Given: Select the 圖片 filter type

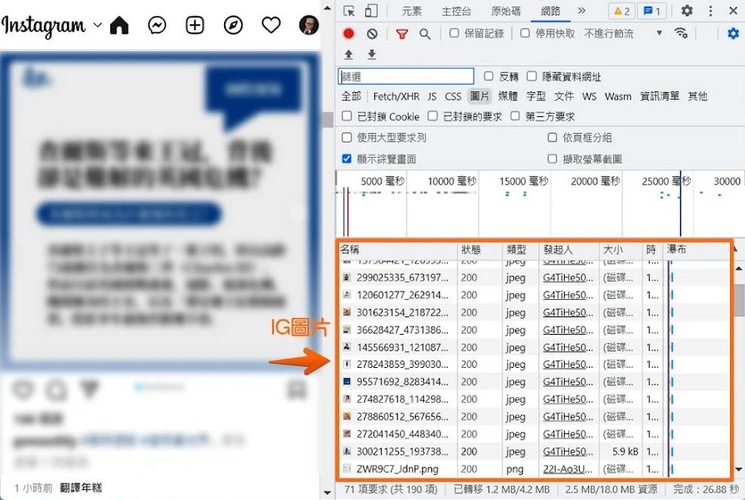Looking at the screenshot, I should 479,96.
